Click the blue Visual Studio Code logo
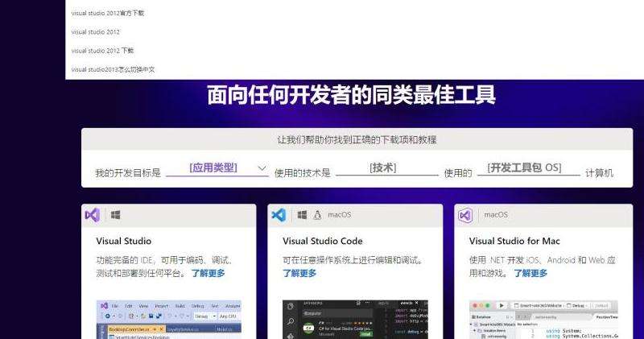The height and width of the screenshot is (339, 644). [279, 215]
